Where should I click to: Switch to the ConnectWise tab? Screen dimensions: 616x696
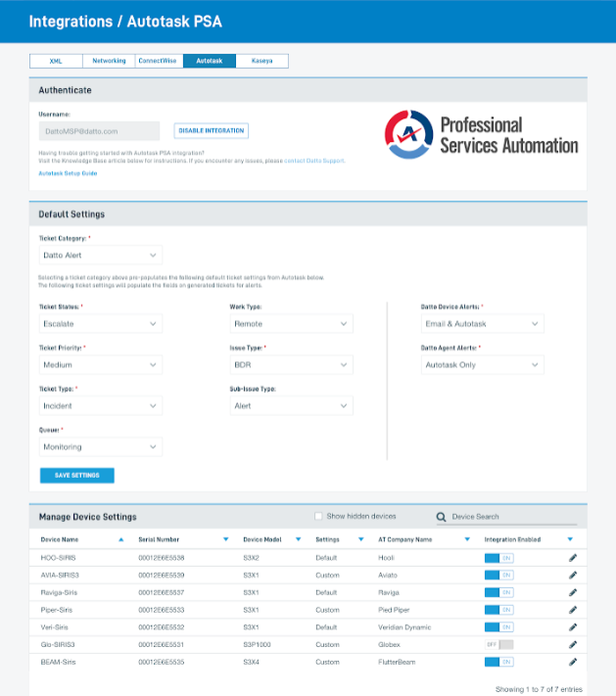(159, 61)
